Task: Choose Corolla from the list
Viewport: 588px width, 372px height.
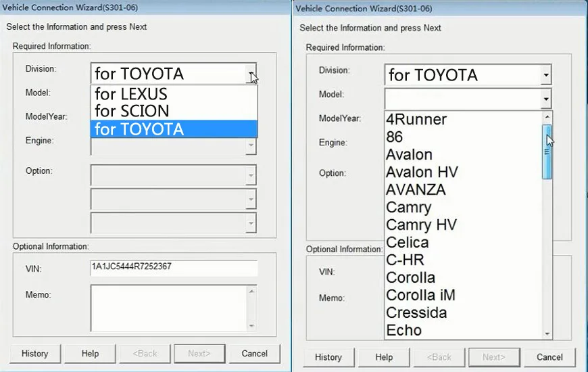Action: [x=464, y=278]
